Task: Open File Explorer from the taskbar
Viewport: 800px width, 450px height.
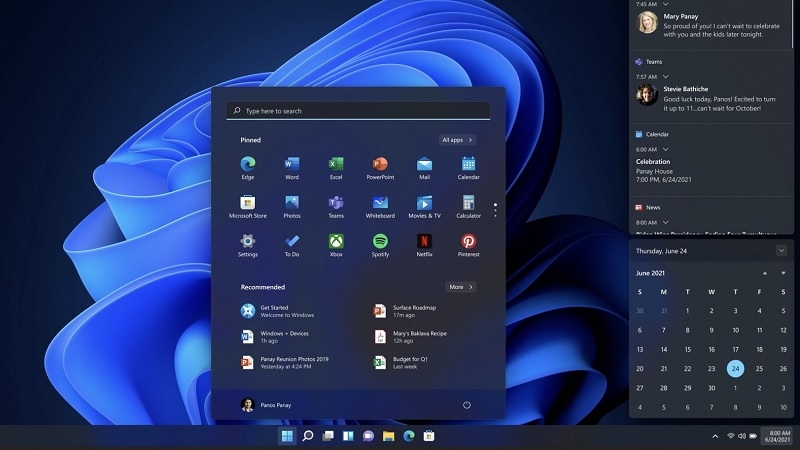Action: (x=389, y=436)
